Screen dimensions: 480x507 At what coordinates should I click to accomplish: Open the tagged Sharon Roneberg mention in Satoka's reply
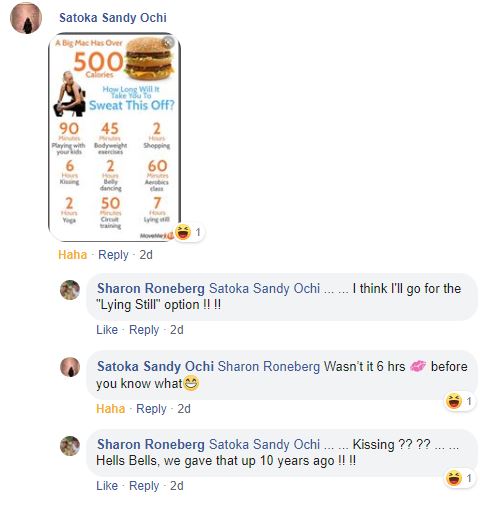(269, 367)
